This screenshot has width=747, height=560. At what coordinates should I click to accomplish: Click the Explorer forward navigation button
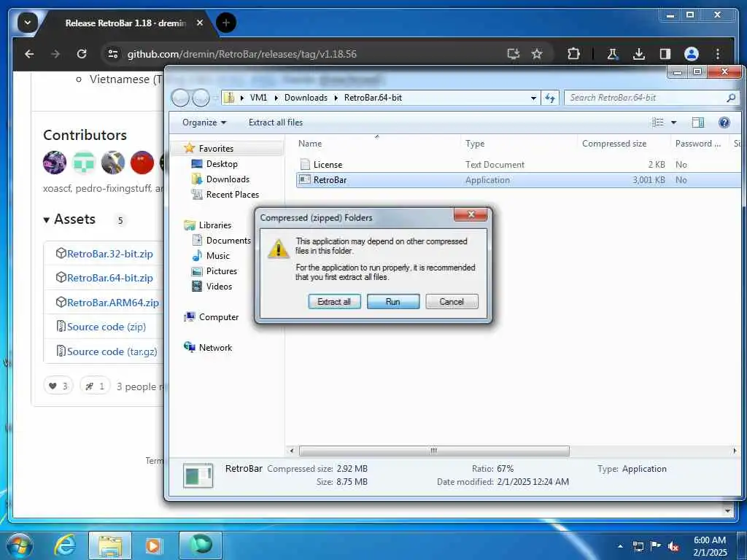[x=201, y=98]
